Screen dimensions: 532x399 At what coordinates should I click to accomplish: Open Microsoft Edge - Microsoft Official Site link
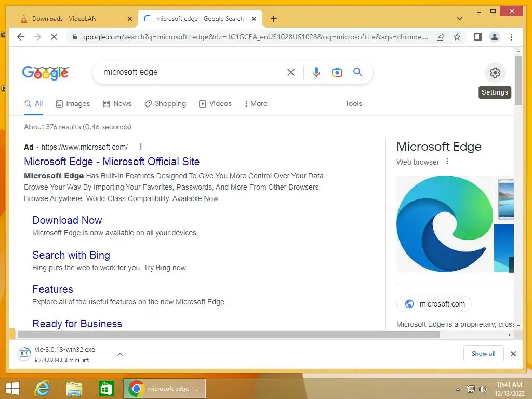click(112, 162)
